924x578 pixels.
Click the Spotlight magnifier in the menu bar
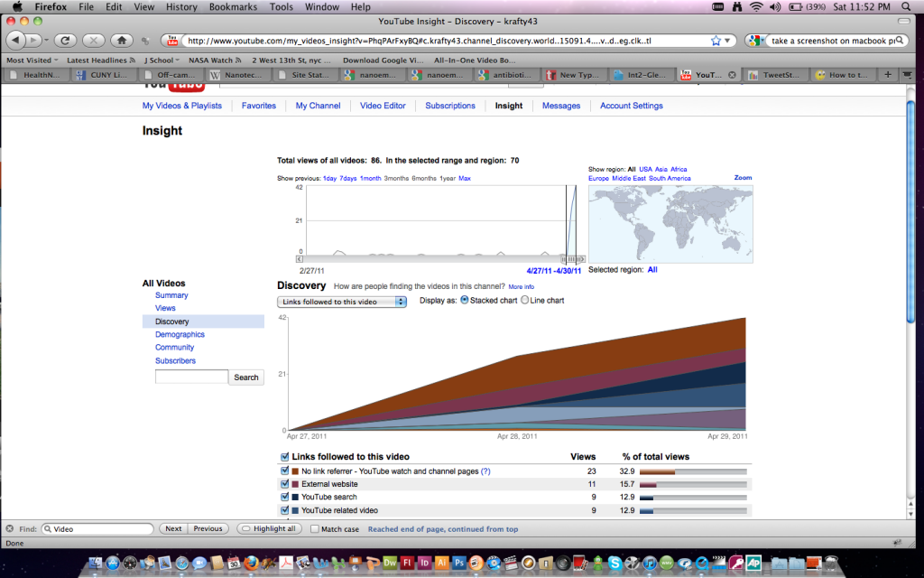coord(906,6)
